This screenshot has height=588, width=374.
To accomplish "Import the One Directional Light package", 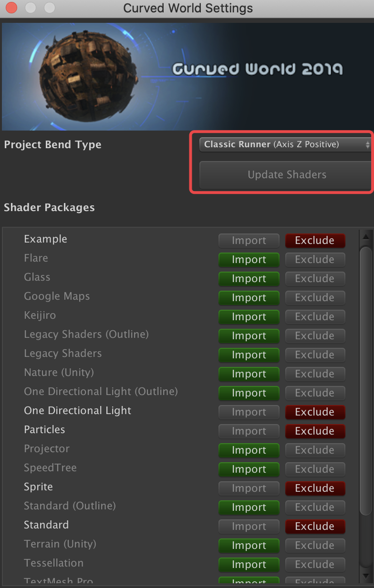I will pos(249,412).
